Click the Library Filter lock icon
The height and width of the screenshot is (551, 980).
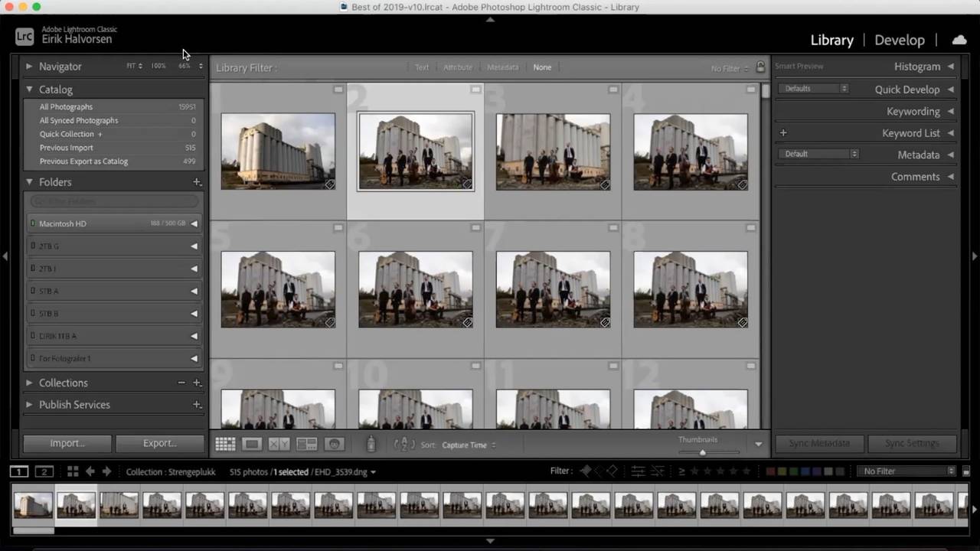click(x=760, y=67)
